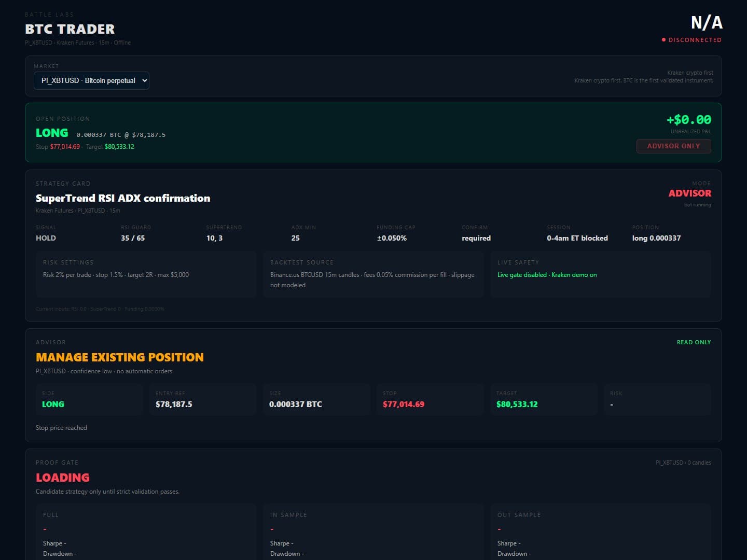This screenshot has width=747, height=560.
Task: Click the Advisor Stop cell value $77,014.69
Action: [x=404, y=404]
